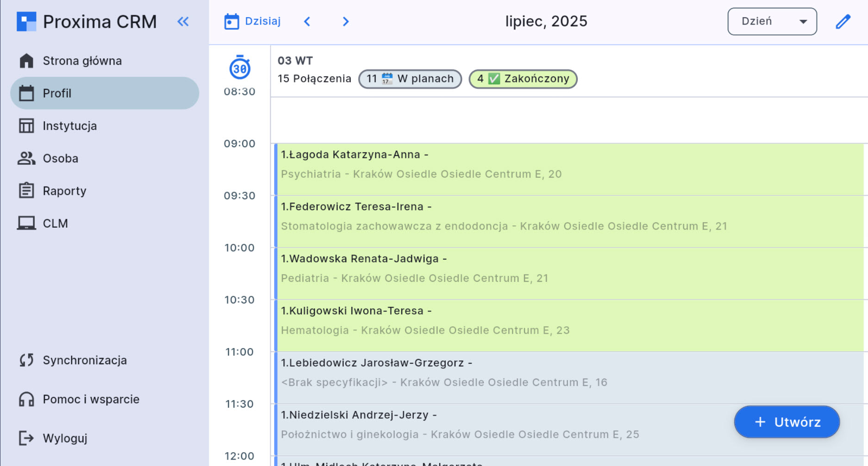The image size is (868, 466).
Task: Toggle the W planach filter chip
Action: click(x=410, y=79)
